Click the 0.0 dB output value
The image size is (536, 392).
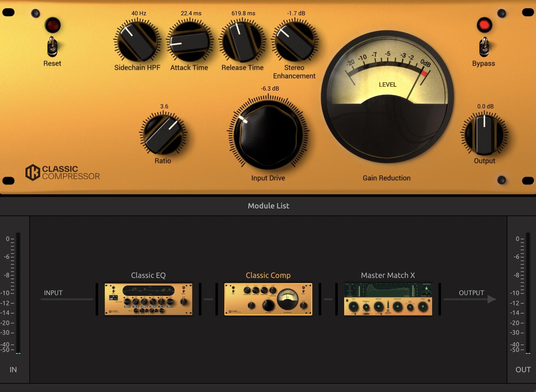[x=485, y=106]
